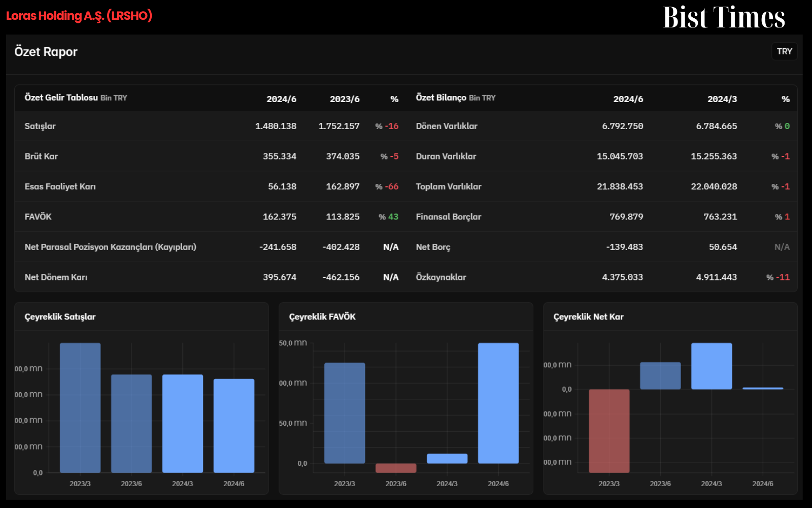Click the FAVÖK change % 43

click(x=388, y=216)
